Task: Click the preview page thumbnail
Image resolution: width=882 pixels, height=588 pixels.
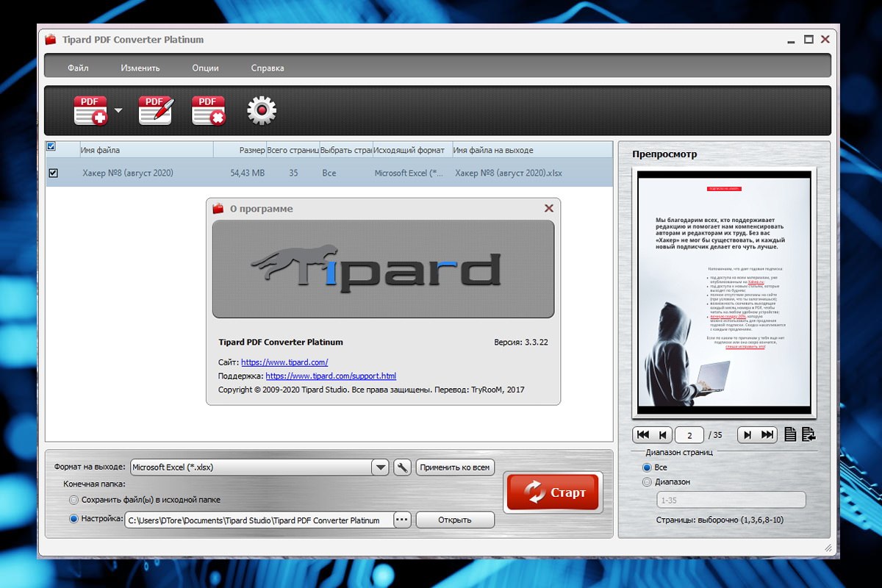Action: [x=724, y=294]
